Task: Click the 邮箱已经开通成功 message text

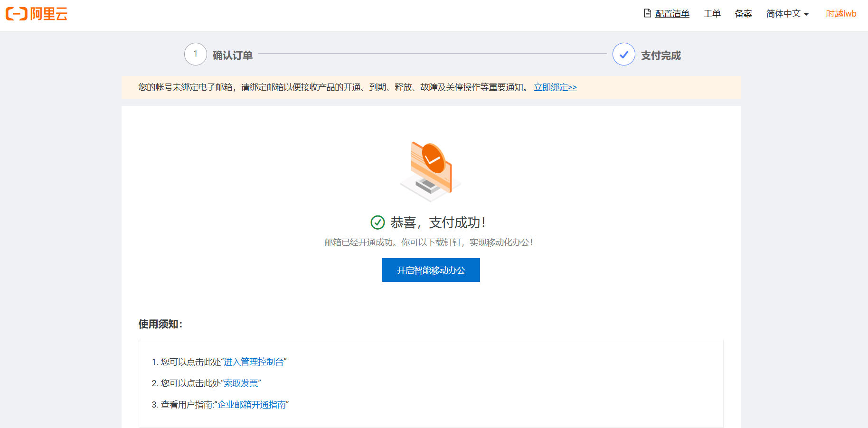Action: pyautogui.click(x=429, y=242)
